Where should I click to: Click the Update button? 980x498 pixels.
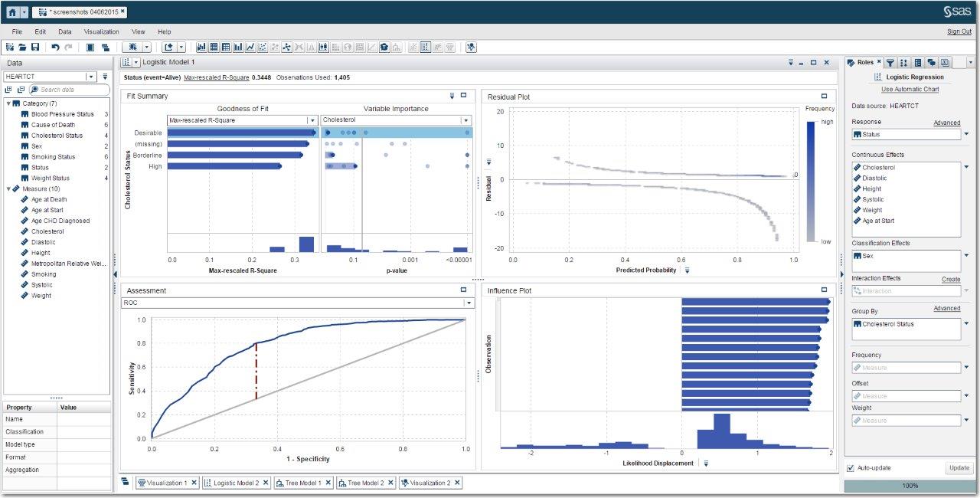[959, 468]
